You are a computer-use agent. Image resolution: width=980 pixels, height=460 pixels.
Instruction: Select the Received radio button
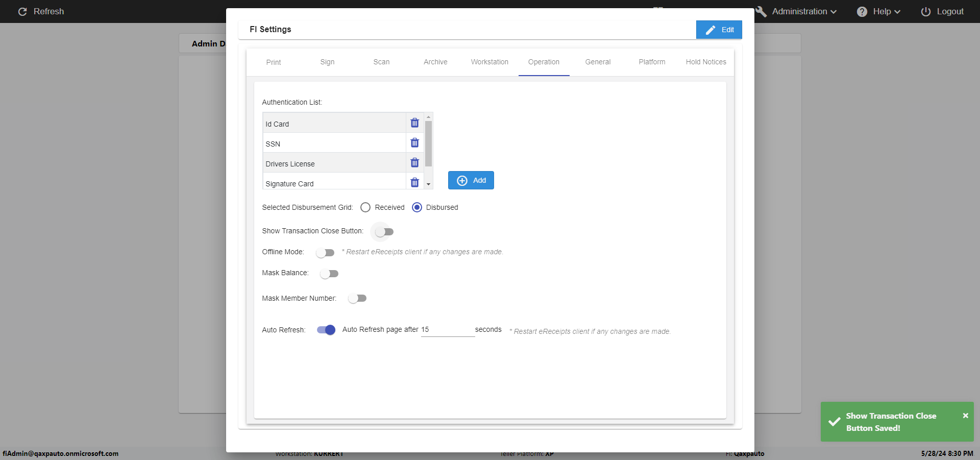(x=365, y=207)
